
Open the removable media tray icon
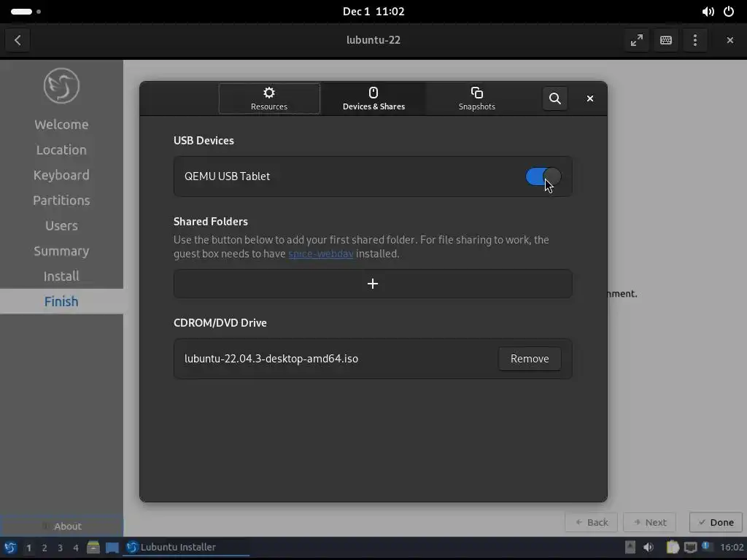630,548
